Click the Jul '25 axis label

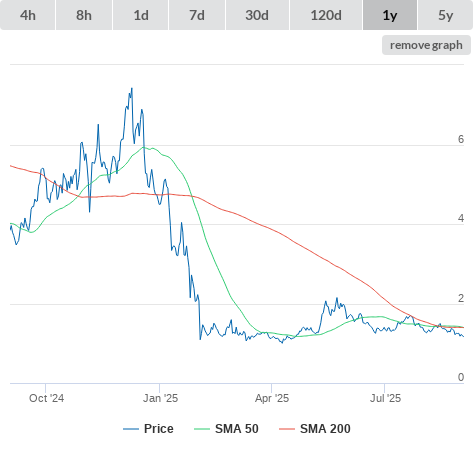[385, 398]
